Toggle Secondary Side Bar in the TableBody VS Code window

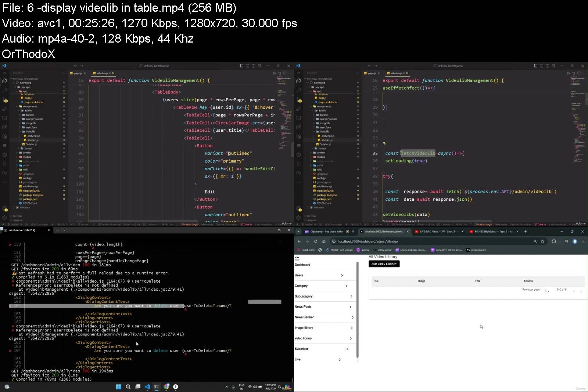(x=254, y=66)
